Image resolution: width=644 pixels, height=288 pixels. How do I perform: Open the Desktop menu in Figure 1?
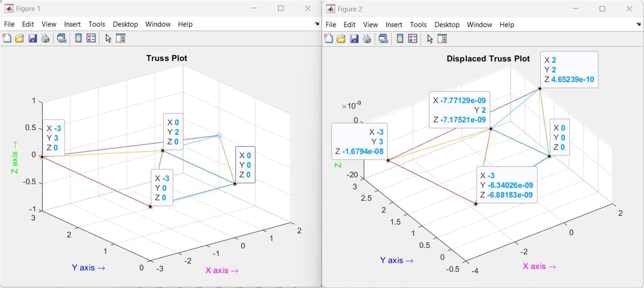(x=125, y=24)
